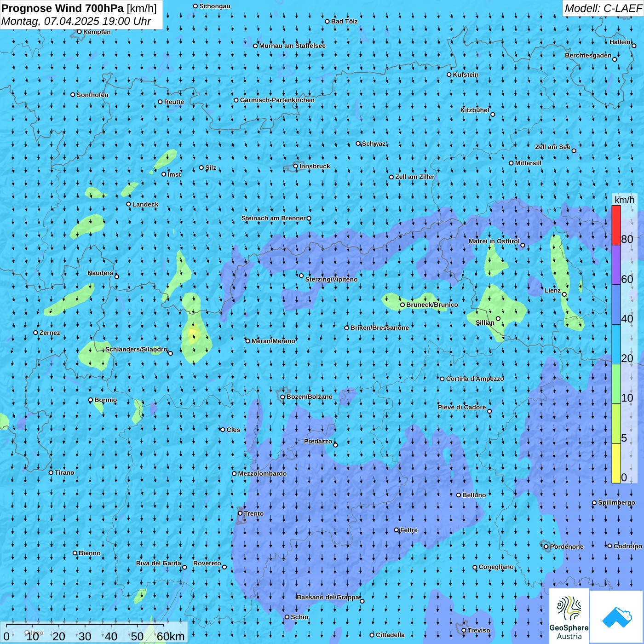The height and width of the screenshot is (644, 644).
Task: Click the 'Garmisch-Partenkirchen' label
Action: point(277,100)
